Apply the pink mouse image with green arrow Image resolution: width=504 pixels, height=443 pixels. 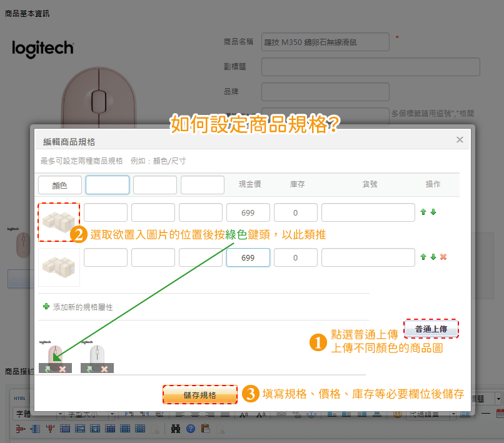48,369
